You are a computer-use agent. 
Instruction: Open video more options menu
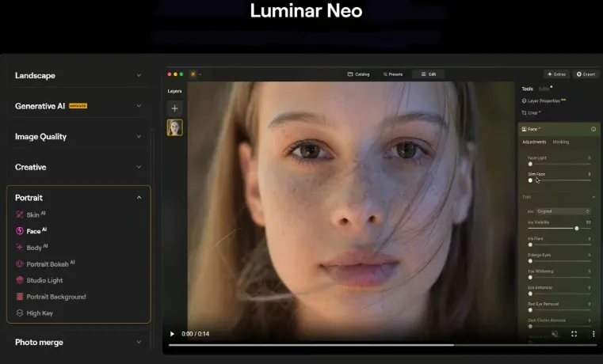[593, 334]
